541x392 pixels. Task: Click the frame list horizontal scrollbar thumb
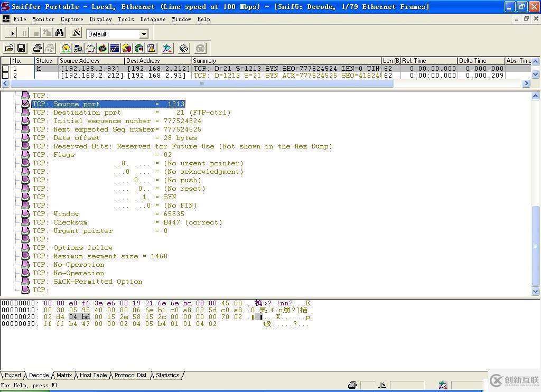click(x=201, y=83)
